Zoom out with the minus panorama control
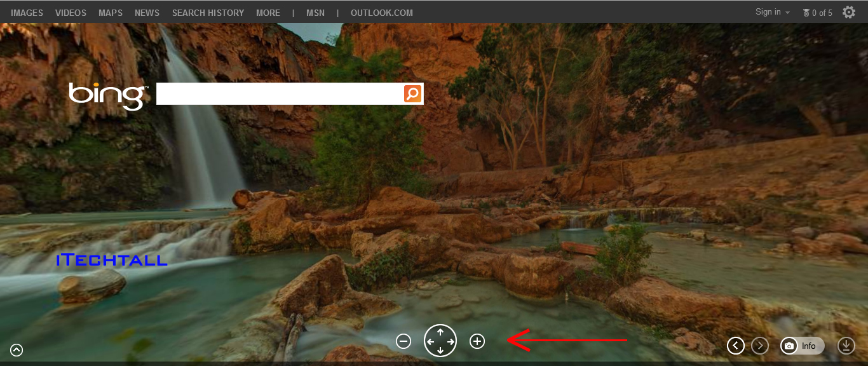 (403, 341)
